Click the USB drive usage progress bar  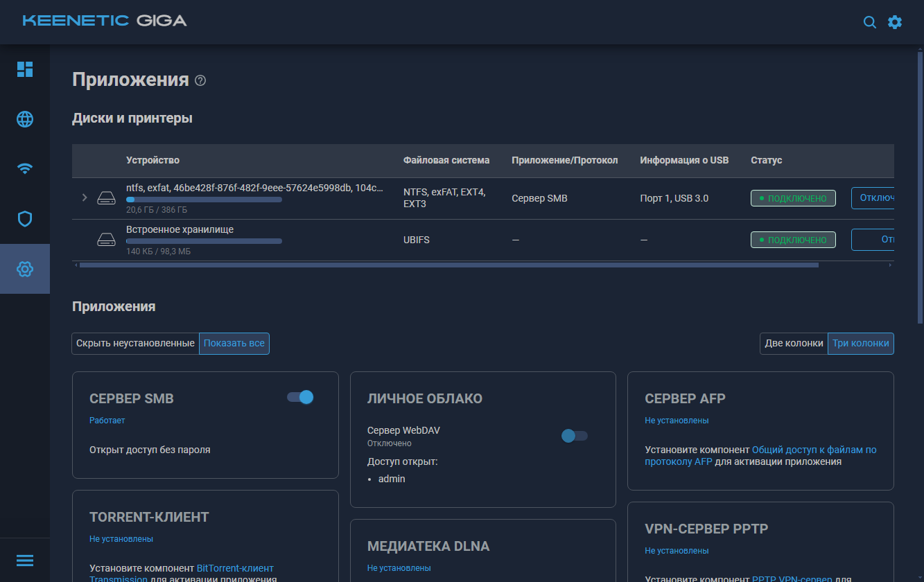click(204, 200)
